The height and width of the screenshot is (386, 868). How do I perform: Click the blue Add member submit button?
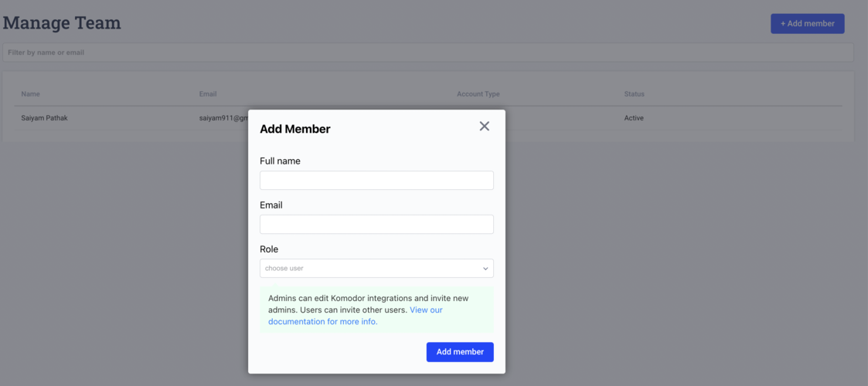click(x=460, y=352)
